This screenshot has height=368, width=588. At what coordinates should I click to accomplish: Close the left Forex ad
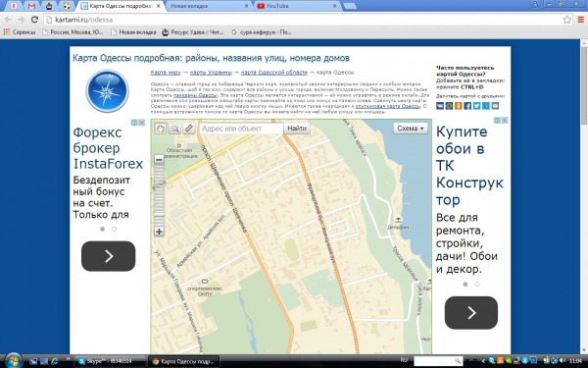pos(141,123)
